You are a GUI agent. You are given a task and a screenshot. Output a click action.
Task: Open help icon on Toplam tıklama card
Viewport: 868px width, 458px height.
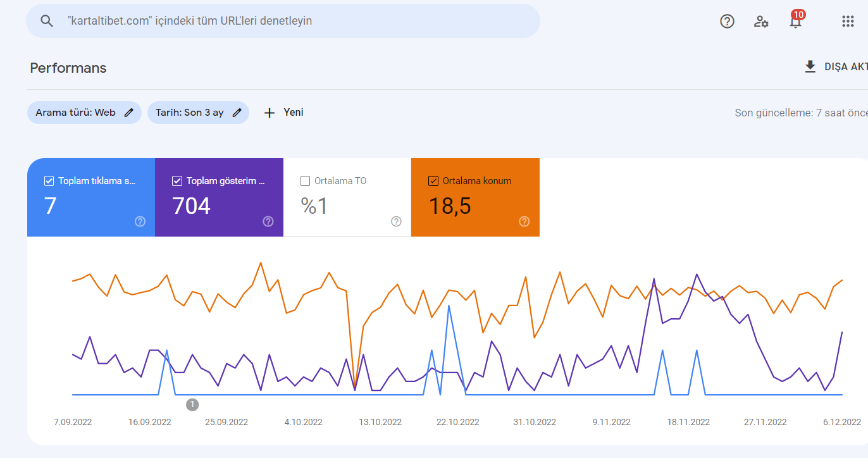pyautogui.click(x=140, y=221)
